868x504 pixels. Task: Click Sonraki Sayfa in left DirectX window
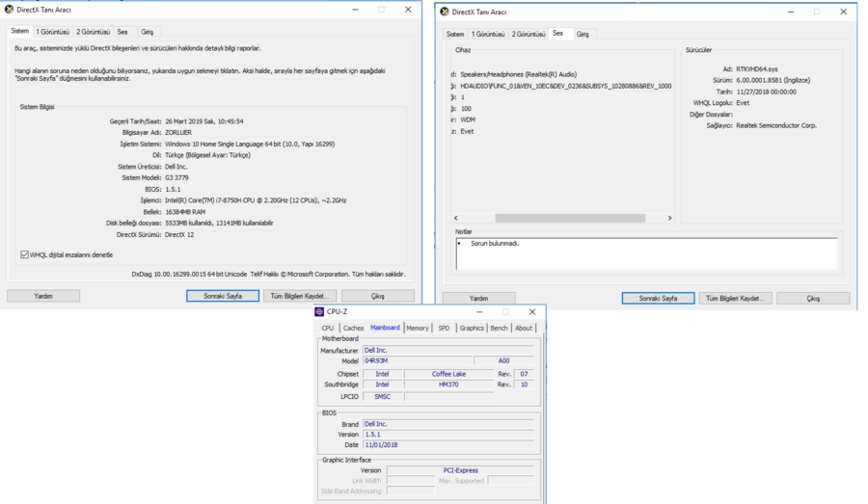(223, 296)
